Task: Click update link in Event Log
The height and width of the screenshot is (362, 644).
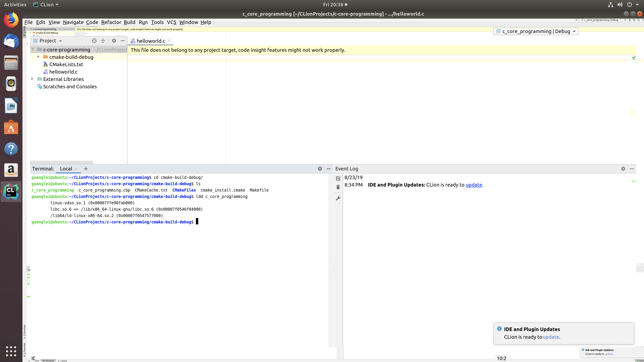Action: click(x=473, y=185)
